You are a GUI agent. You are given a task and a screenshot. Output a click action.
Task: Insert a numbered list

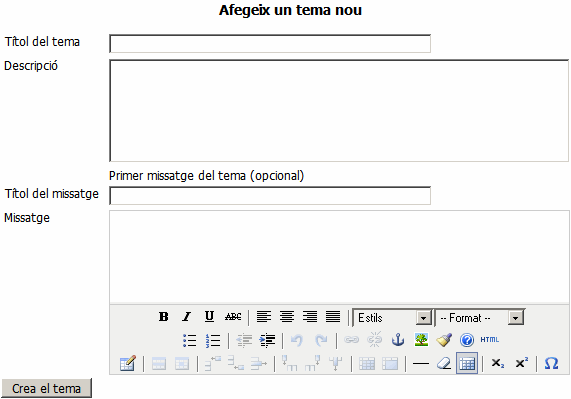(213, 340)
